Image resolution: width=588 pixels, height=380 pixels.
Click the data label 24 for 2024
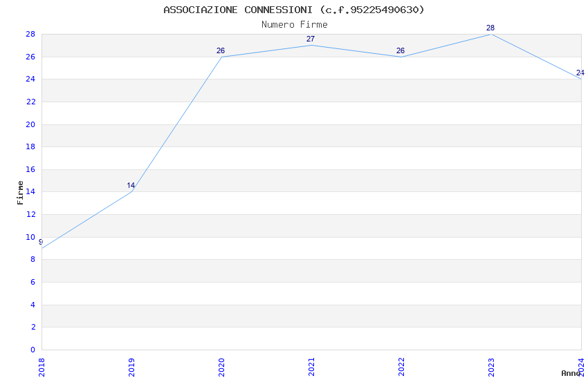580,73
